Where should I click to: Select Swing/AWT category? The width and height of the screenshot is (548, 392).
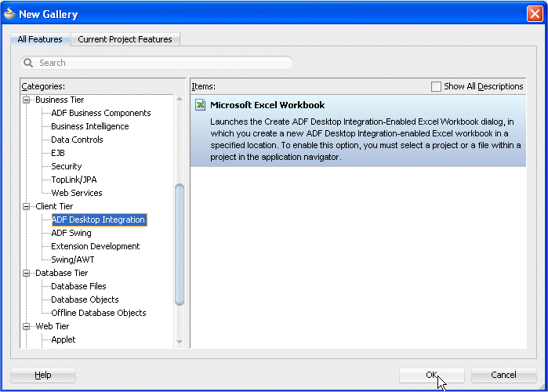[73, 260]
